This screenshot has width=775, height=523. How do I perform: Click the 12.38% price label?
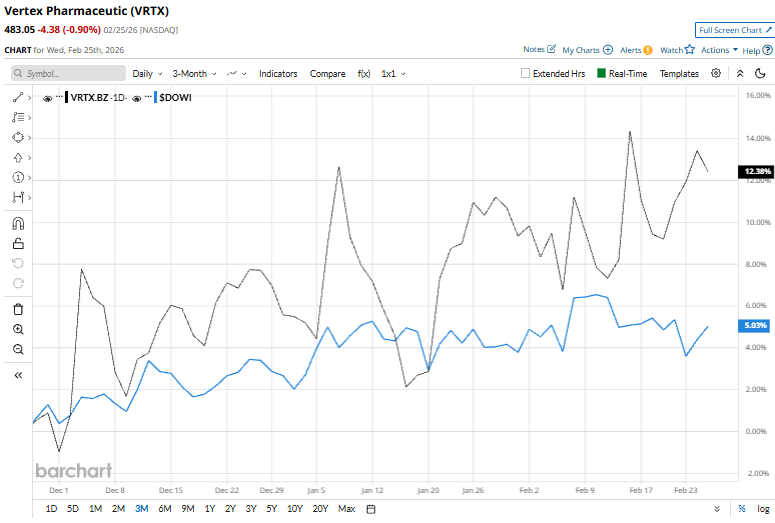(x=756, y=171)
